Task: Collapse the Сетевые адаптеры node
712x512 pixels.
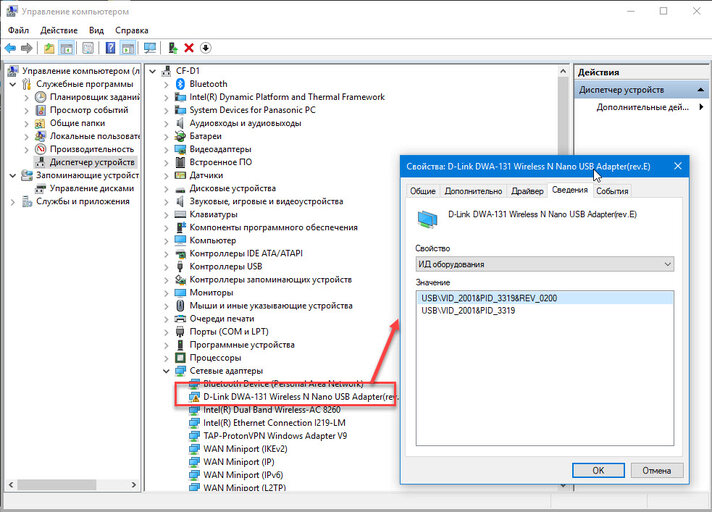Action: [x=166, y=371]
